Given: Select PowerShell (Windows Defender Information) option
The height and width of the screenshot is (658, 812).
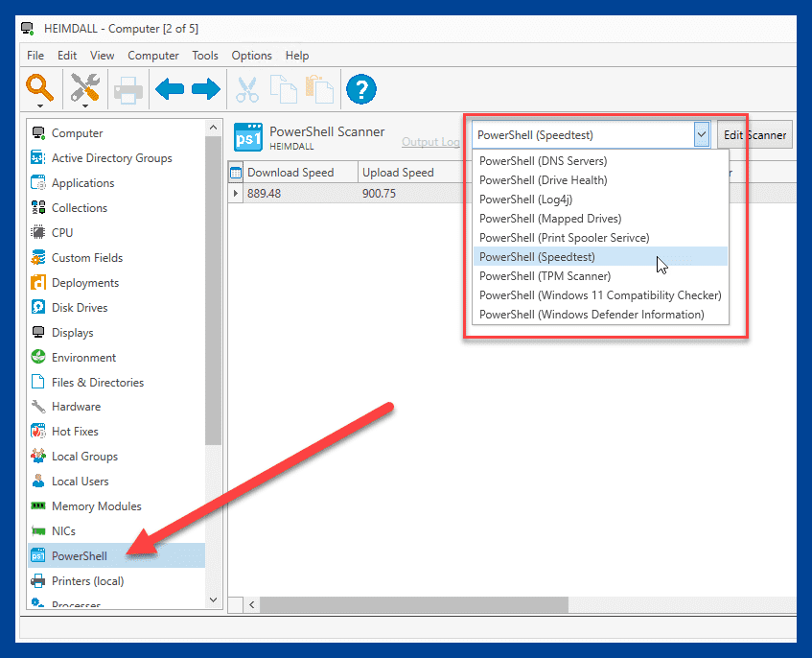Looking at the screenshot, I should tap(601, 315).
